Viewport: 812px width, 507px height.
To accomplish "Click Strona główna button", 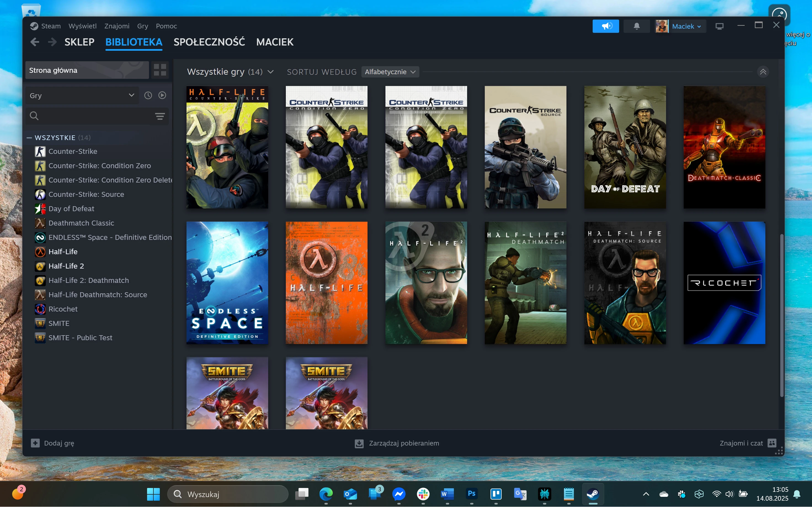I will (87, 70).
